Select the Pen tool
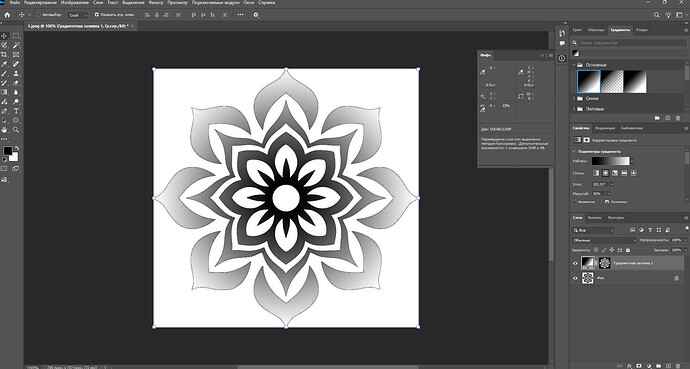The width and height of the screenshot is (690, 369). click(x=5, y=111)
